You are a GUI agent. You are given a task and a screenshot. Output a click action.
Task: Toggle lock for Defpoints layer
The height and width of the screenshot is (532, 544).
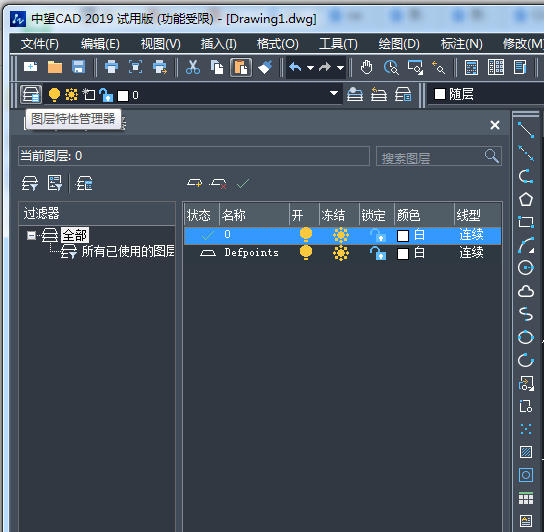tap(378, 253)
